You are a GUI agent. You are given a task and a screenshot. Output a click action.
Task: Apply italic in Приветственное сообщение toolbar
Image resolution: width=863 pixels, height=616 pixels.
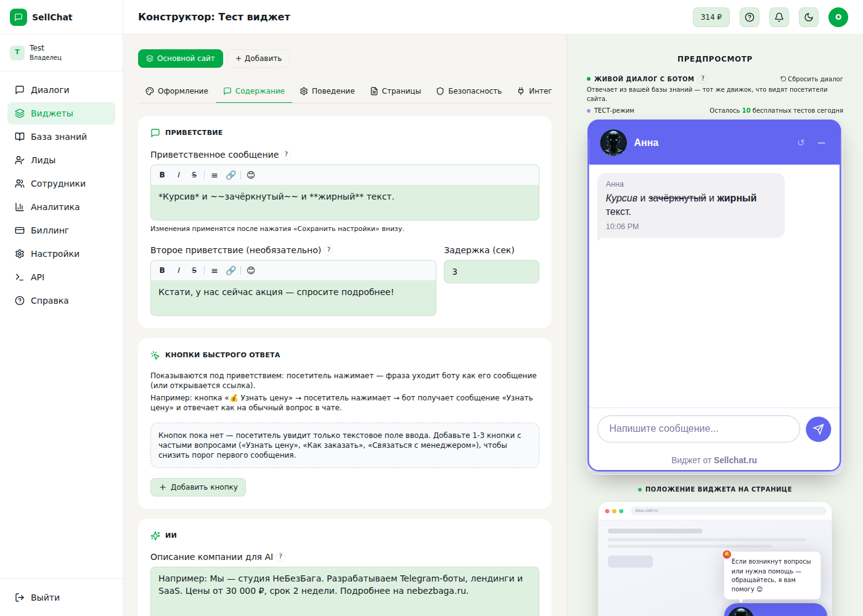pos(179,175)
